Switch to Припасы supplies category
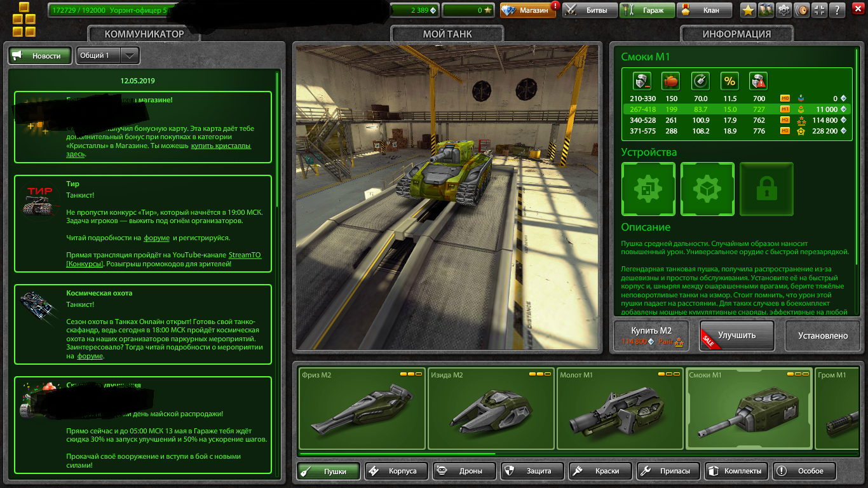The image size is (868, 488). 668,471
